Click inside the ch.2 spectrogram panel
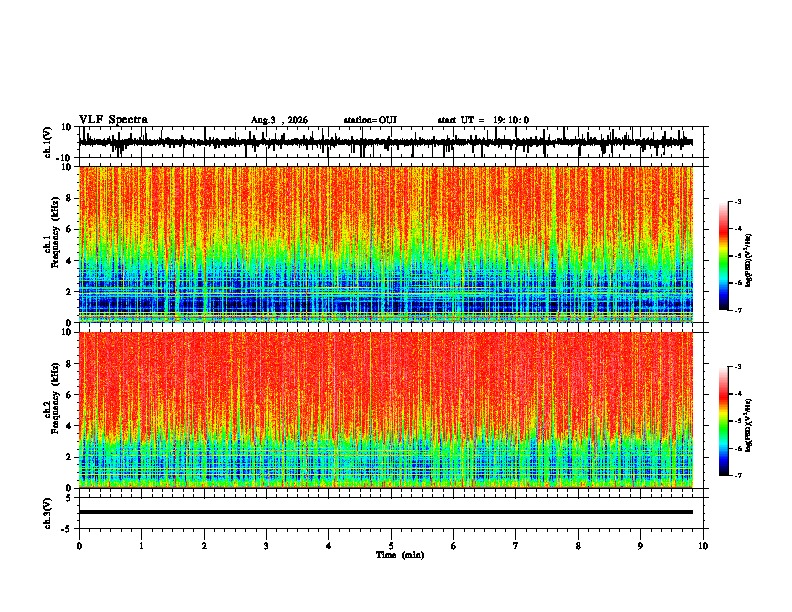 [x=386, y=410]
